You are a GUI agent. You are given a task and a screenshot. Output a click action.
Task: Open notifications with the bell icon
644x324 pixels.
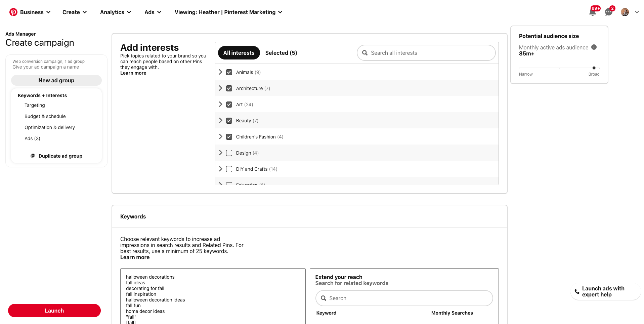click(592, 12)
